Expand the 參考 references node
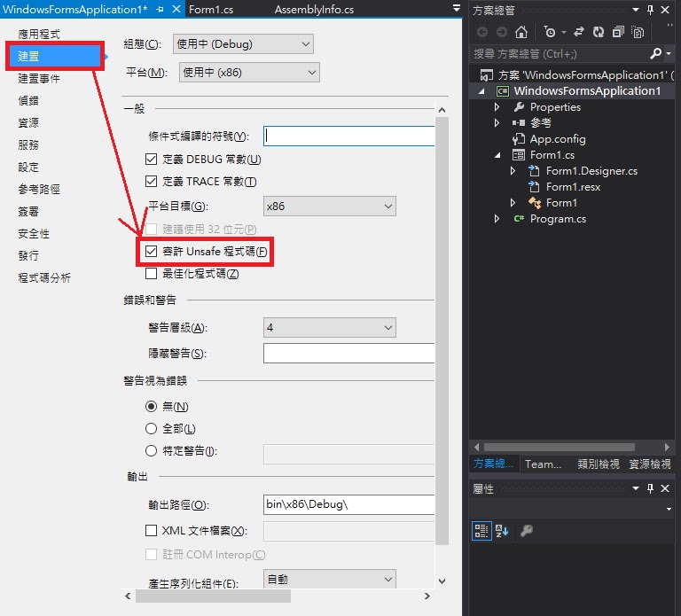This screenshot has width=681, height=616. tap(497, 123)
